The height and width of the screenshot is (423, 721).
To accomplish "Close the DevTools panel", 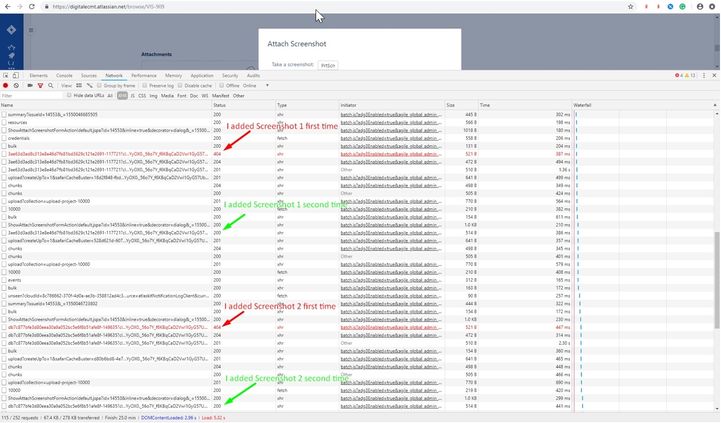I will tap(714, 75).
